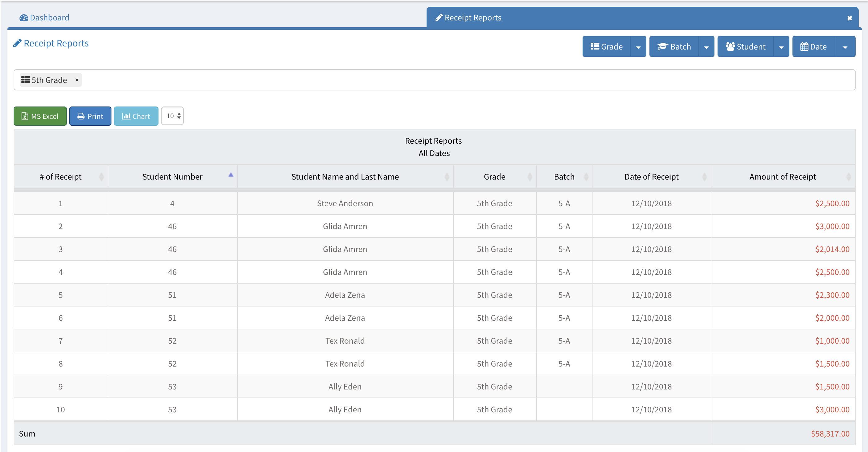Viewport: 868px width, 452px height.
Task: Remove the 5th Grade filter tag
Action: 77,80
